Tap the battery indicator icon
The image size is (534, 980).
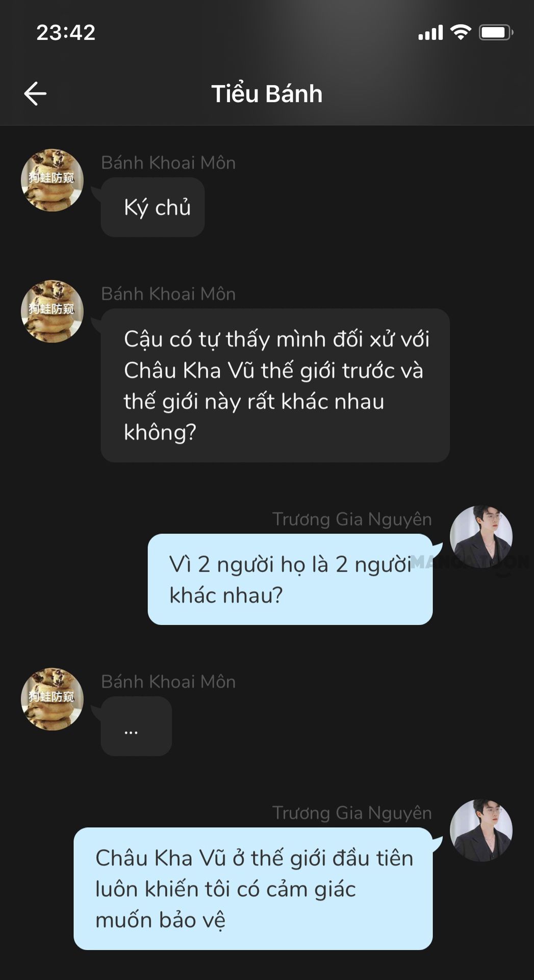496,33
